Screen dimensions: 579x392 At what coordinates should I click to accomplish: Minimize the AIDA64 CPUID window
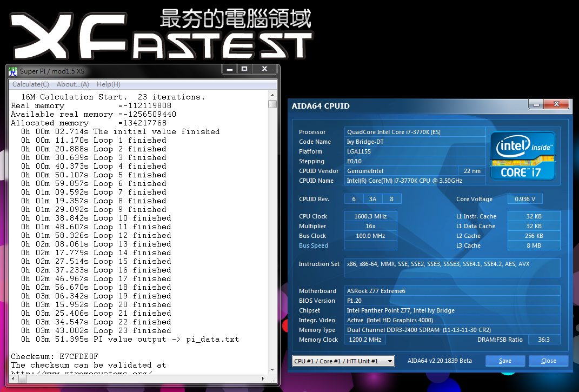click(535, 104)
